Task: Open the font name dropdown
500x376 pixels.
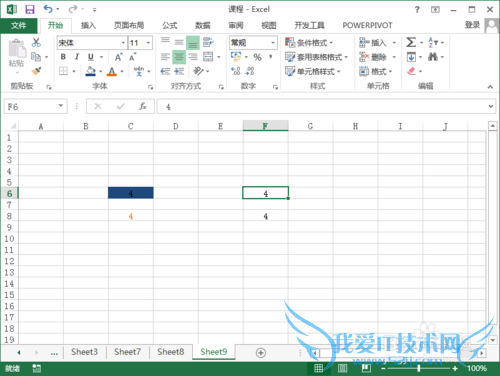Action: (x=123, y=43)
